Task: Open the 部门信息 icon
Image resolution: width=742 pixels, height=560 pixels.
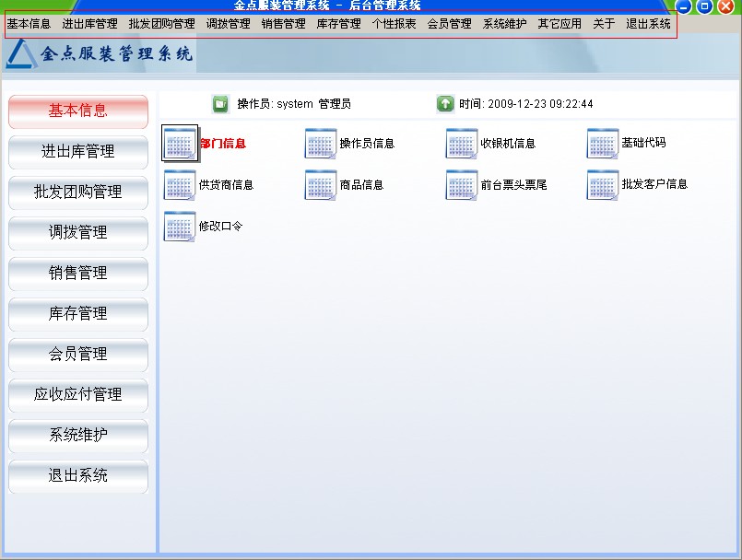Action: coord(180,144)
